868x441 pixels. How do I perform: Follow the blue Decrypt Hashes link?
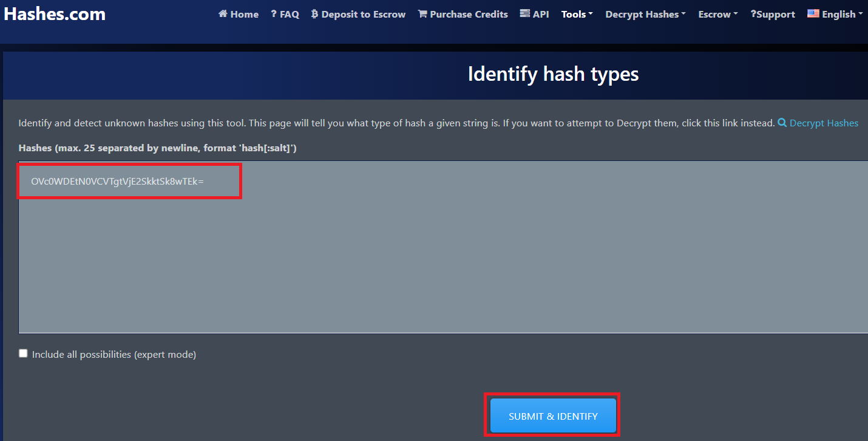click(x=824, y=123)
